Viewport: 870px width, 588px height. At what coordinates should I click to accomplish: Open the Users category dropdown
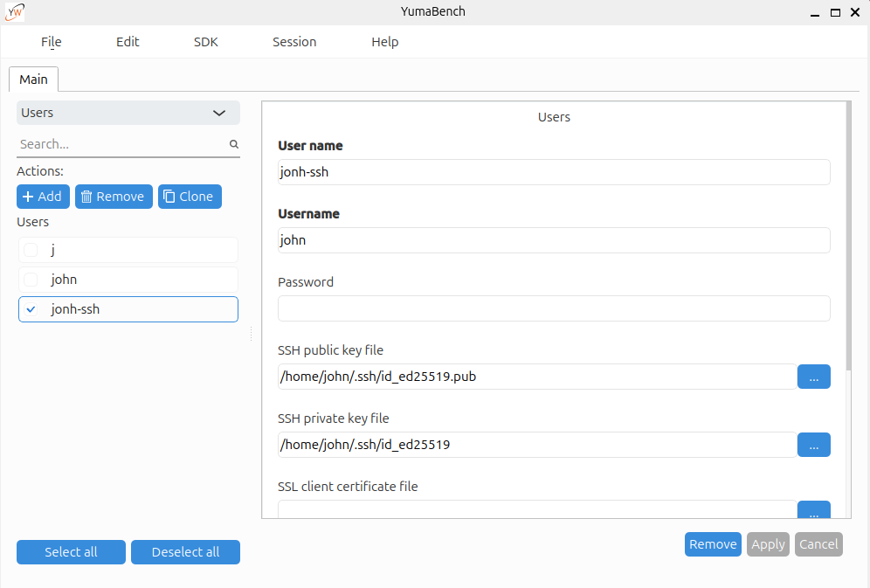(x=128, y=113)
